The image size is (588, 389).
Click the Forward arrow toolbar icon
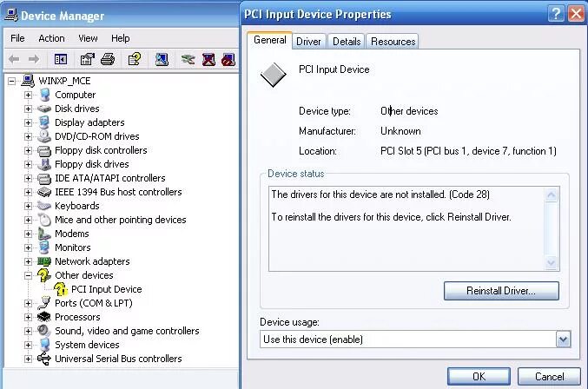34,59
